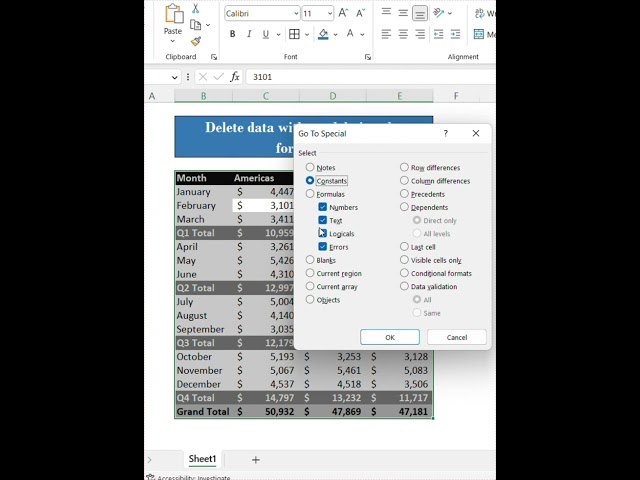
Task: Decrease font size button
Action: 360,13
